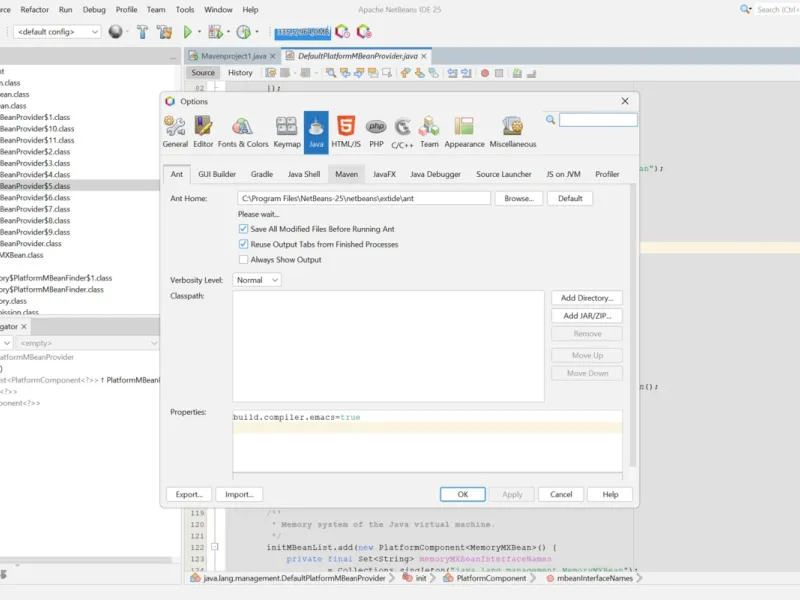Open the General options category
Image resolution: width=800 pixels, height=600 pixels.
point(175,132)
